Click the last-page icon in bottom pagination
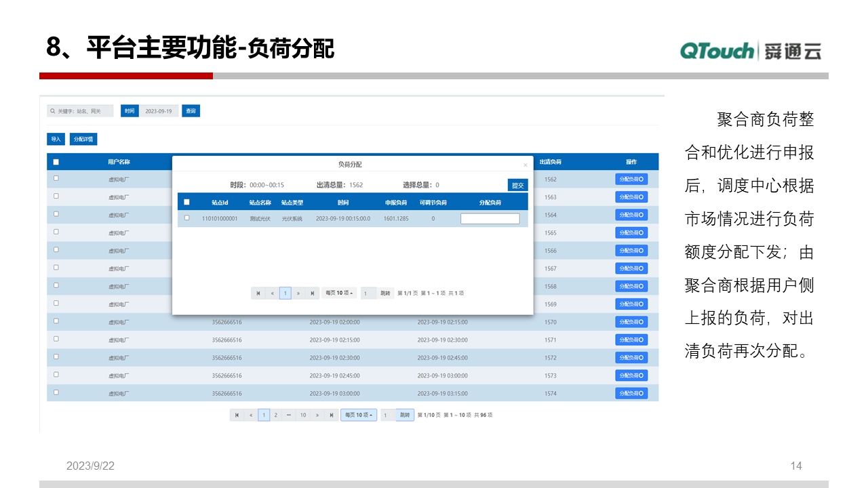 [x=331, y=414]
